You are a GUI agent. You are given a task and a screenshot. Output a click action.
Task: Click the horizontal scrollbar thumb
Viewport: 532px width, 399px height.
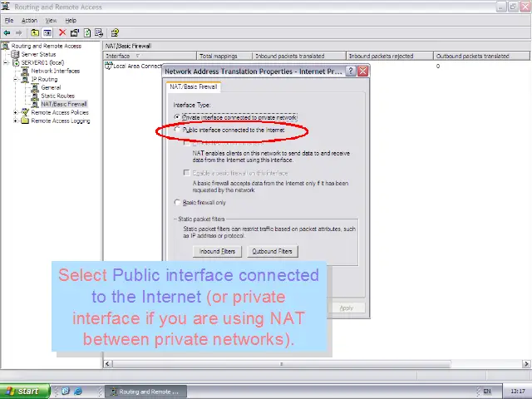(x=282, y=364)
